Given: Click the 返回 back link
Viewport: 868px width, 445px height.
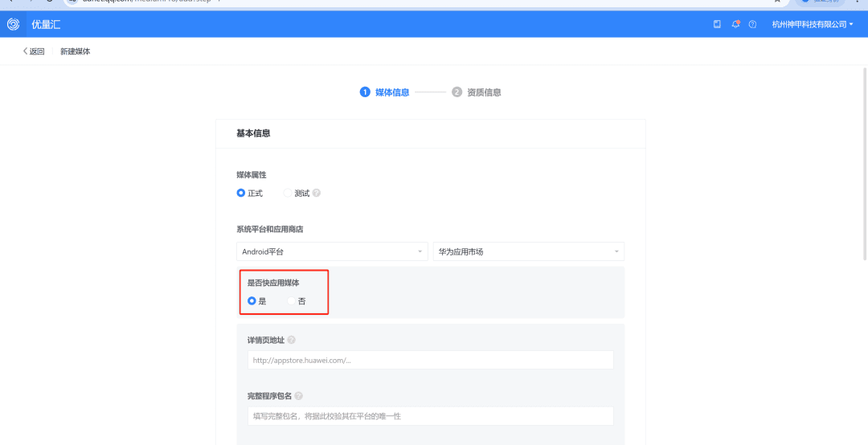Looking at the screenshot, I should (x=33, y=51).
